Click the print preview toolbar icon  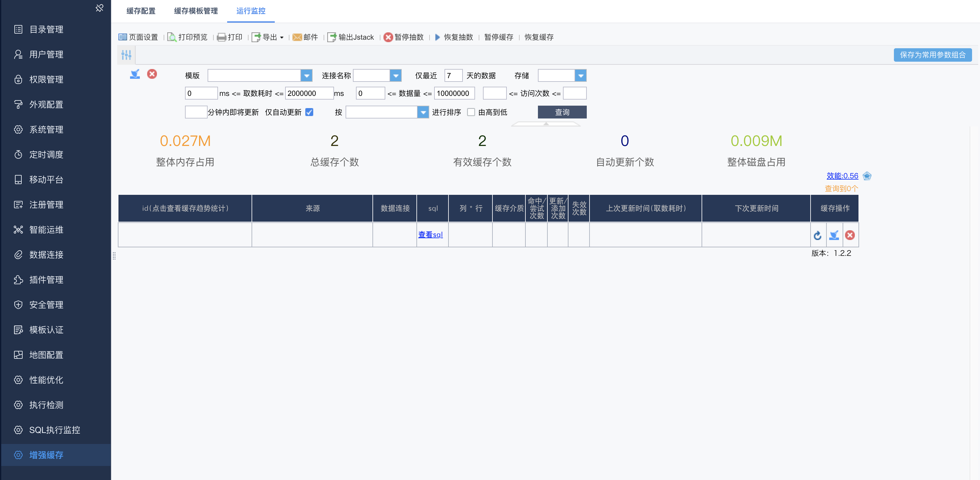(172, 37)
